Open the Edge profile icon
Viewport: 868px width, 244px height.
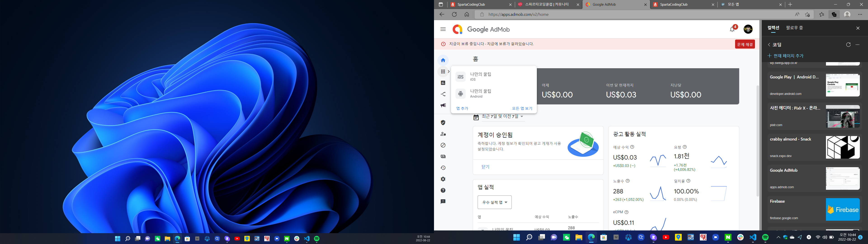[x=847, y=14]
